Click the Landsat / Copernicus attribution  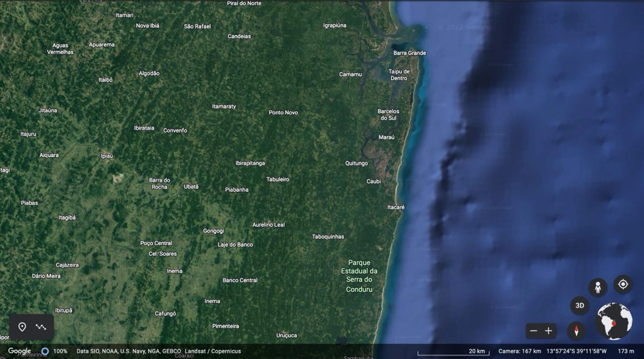coord(213,351)
